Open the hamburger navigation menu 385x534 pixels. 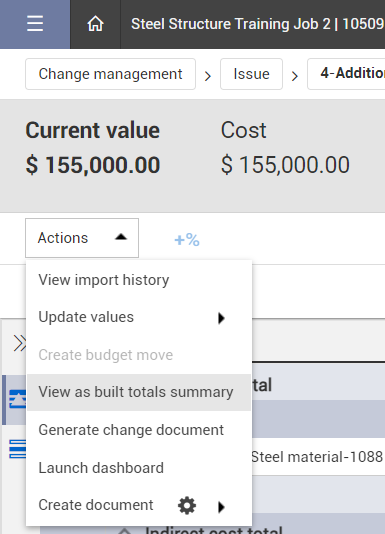(35, 24)
